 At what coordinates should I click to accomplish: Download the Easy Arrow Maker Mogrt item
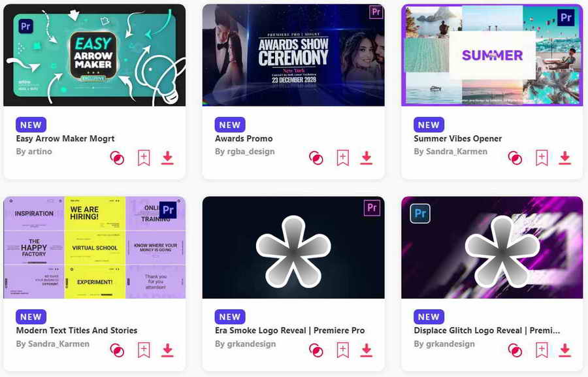167,158
